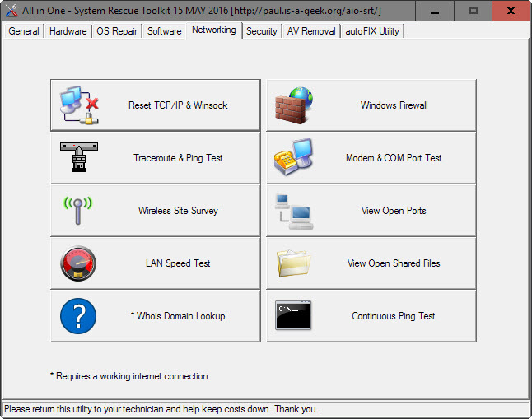The height and width of the screenshot is (419, 532).
Task: Click the red LAN speedometer gauge icon
Action: [78, 263]
